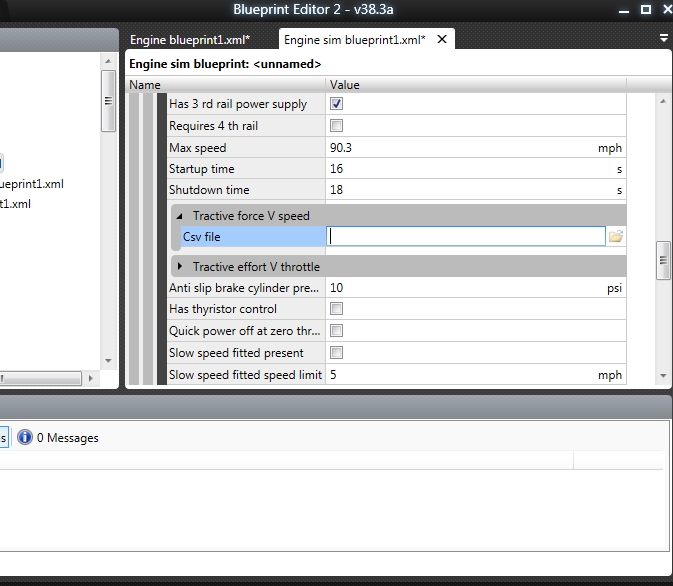Select the Csv file property label

(253, 237)
